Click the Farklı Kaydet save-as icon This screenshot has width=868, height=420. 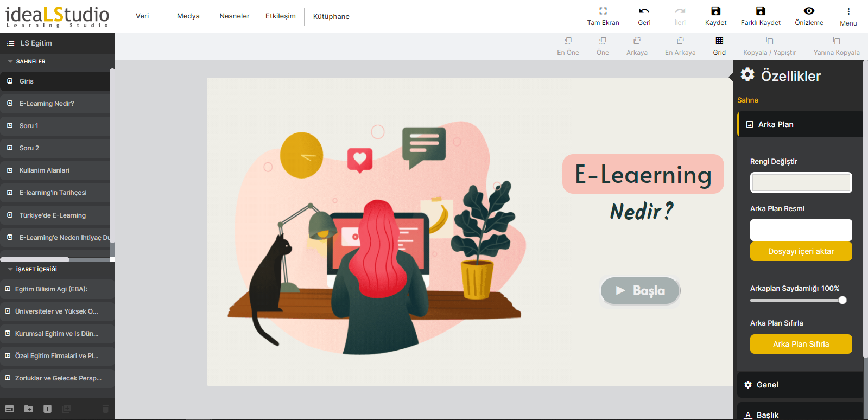click(x=760, y=11)
